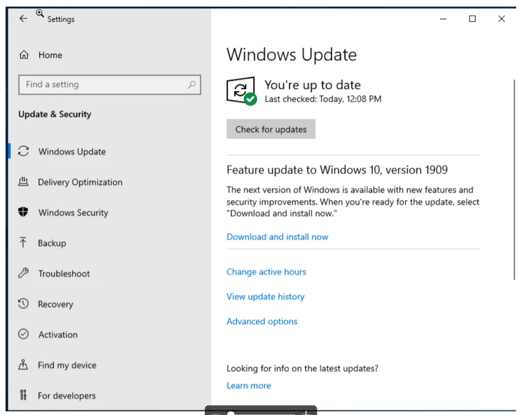This screenshot has width=532, height=415.
Task: Open For developers settings
Action: click(x=67, y=396)
